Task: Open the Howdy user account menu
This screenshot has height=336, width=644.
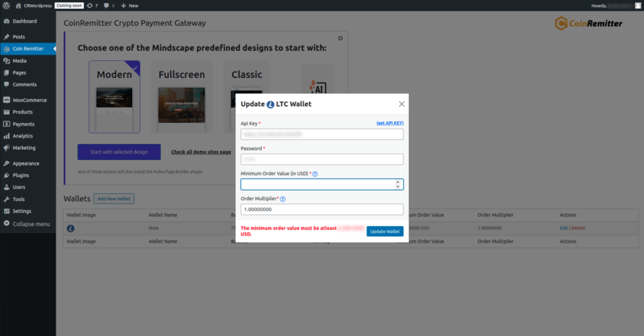Action: pyautogui.click(x=616, y=6)
